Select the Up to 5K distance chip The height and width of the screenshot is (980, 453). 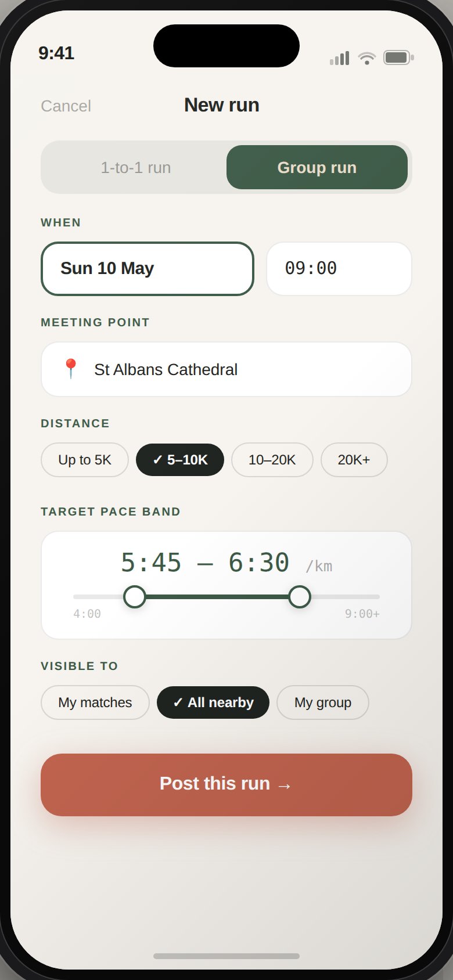(85, 460)
